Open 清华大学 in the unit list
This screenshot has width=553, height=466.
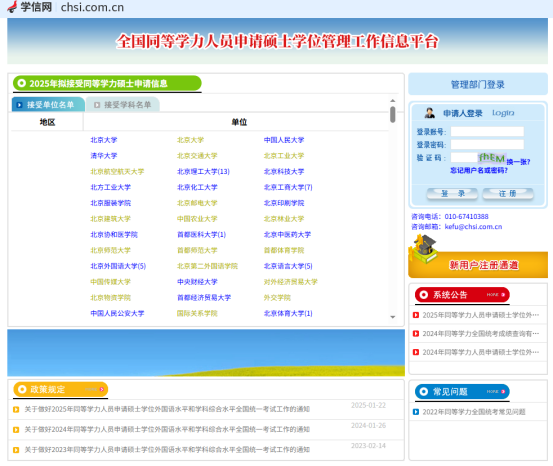pos(104,156)
